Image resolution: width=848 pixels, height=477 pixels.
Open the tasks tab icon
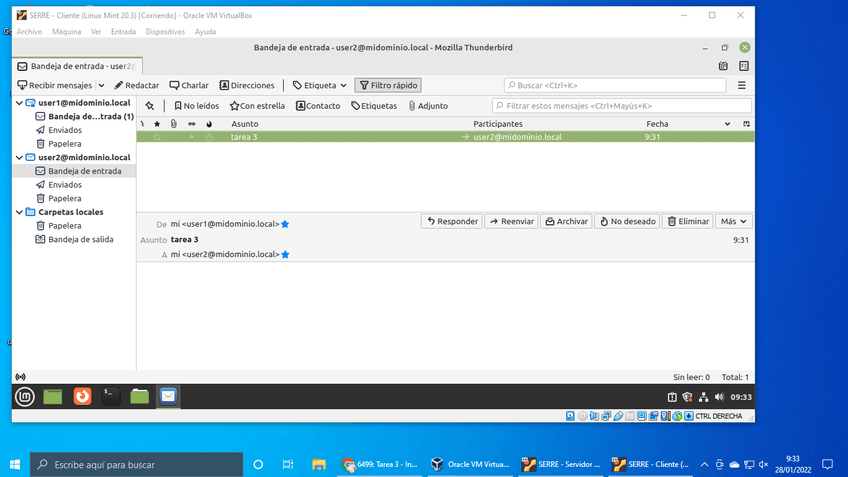pos(744,66)
